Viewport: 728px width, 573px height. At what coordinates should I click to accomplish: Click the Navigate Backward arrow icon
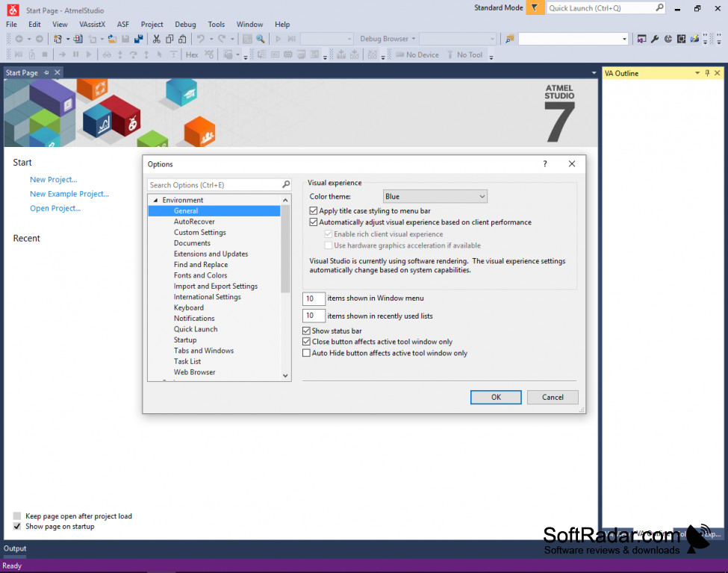coord(19,39)
